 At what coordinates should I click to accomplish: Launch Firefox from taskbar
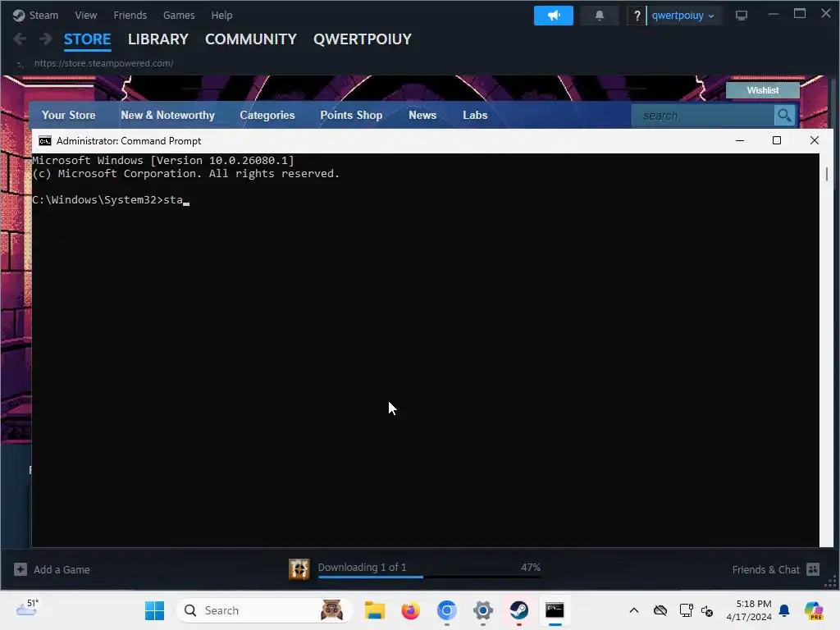[x=411, y=610]
